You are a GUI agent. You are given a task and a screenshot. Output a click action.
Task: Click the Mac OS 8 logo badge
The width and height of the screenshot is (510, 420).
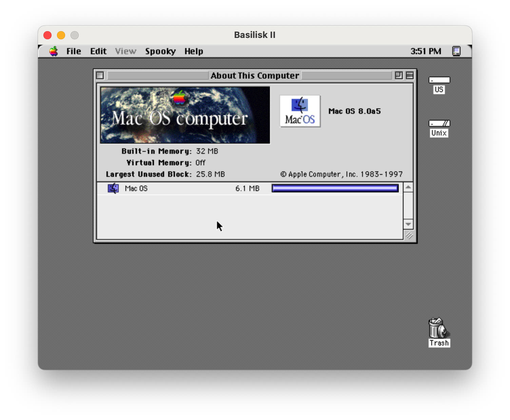tap(300, 111)
